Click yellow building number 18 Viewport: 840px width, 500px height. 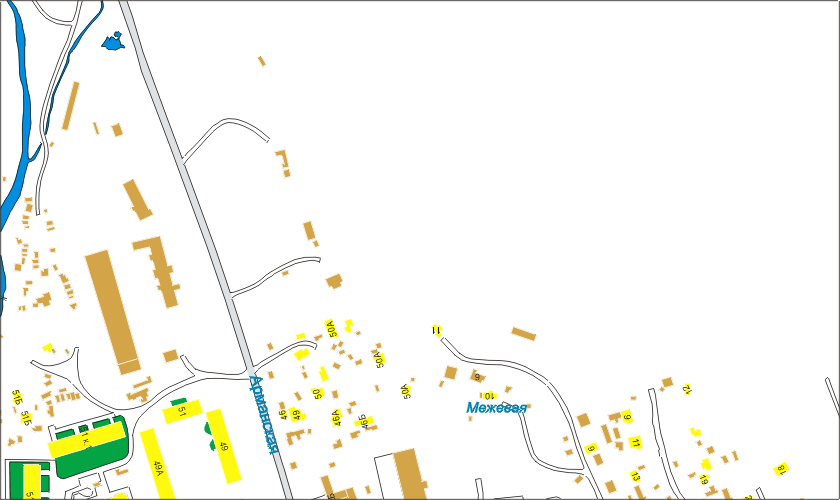click(781, 468)
